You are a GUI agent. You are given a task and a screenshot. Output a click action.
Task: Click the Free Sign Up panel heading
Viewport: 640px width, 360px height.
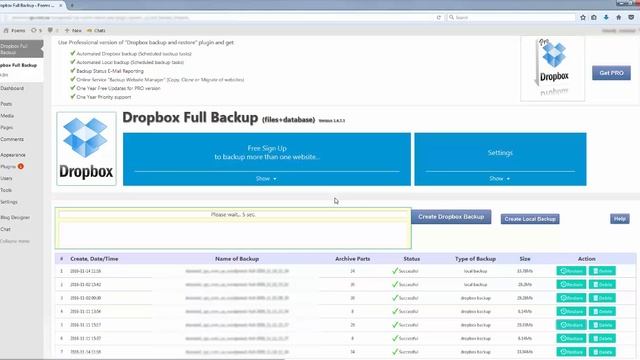point(267,152)
